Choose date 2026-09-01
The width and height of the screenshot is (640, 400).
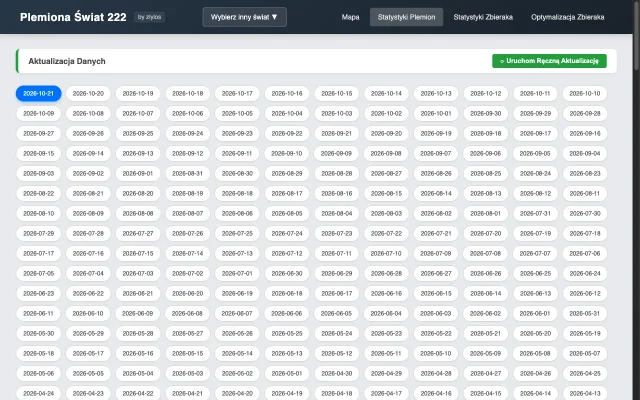click(x=138, y=173)
